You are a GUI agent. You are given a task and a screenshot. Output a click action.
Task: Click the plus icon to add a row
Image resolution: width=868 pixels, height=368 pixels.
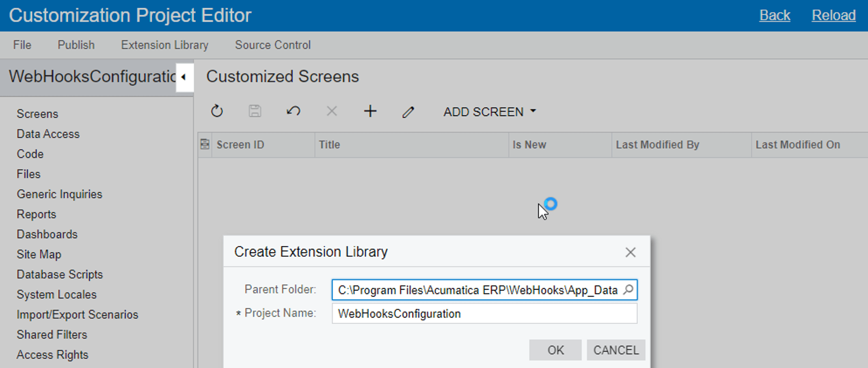click(x=370, y=111)
